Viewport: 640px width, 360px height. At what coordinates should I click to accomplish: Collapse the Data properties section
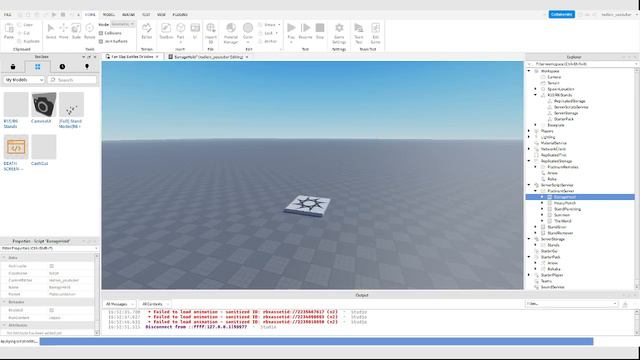(4, 258)
